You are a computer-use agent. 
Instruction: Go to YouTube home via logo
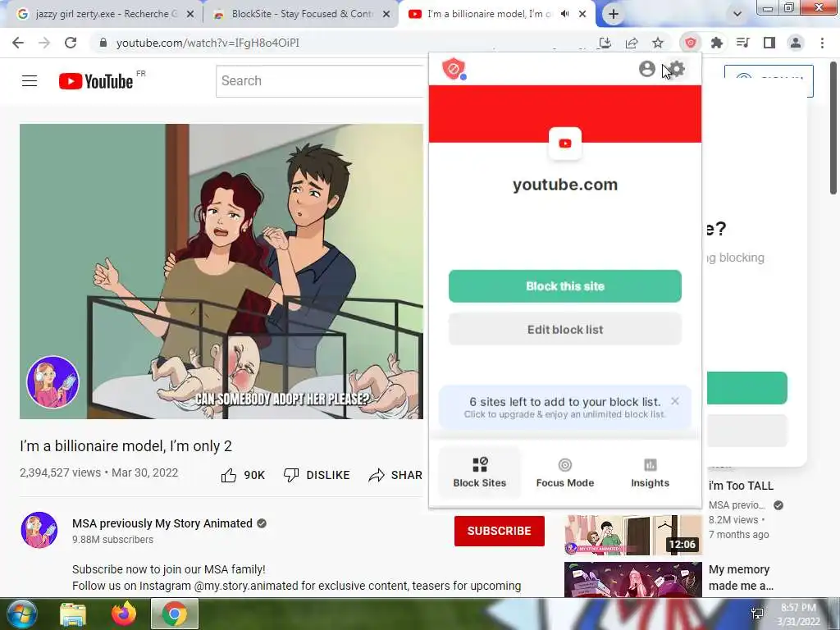(x=97, y=81)
